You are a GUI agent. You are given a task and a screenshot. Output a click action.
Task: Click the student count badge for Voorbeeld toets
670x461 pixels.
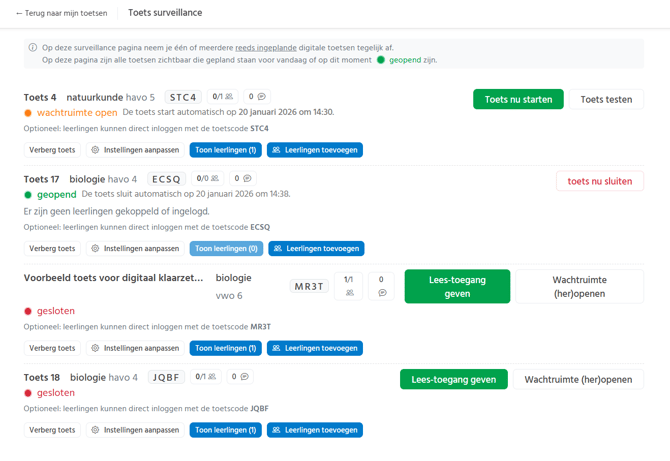tap(348, 286)
